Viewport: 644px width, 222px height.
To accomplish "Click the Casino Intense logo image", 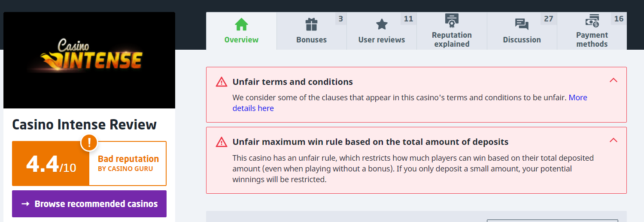I will point(89,60).
